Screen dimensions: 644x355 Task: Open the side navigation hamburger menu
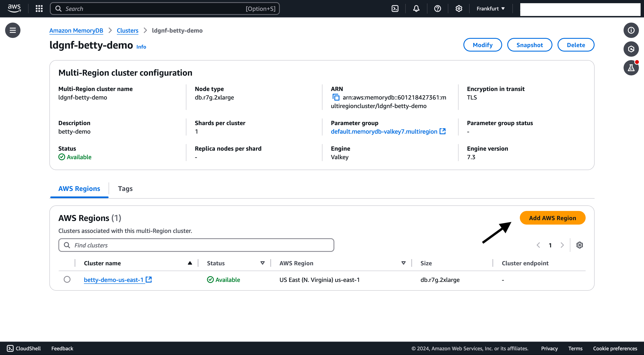click(13, 30)
